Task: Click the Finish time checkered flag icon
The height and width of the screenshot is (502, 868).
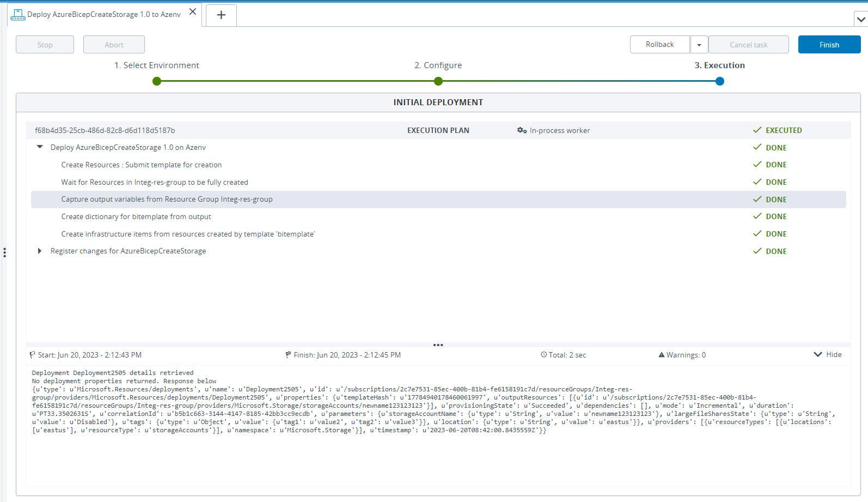Action: pyautogui.click(x=289, y=355)
